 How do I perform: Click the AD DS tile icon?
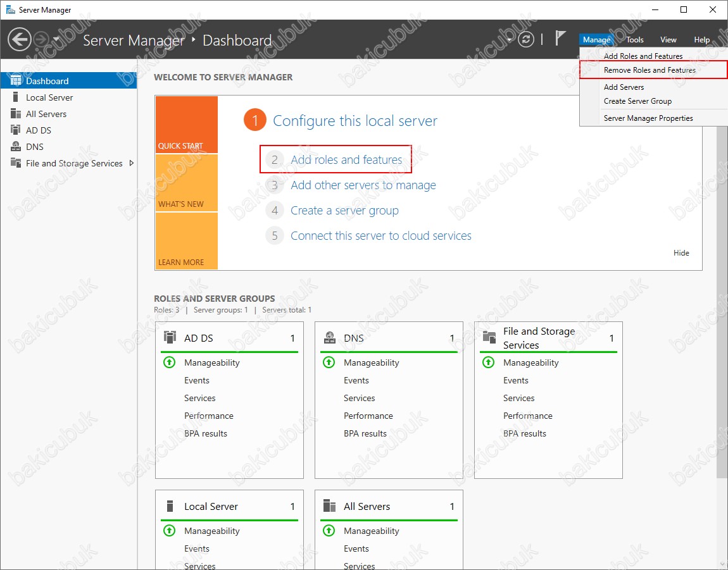(x=170, y=337)
